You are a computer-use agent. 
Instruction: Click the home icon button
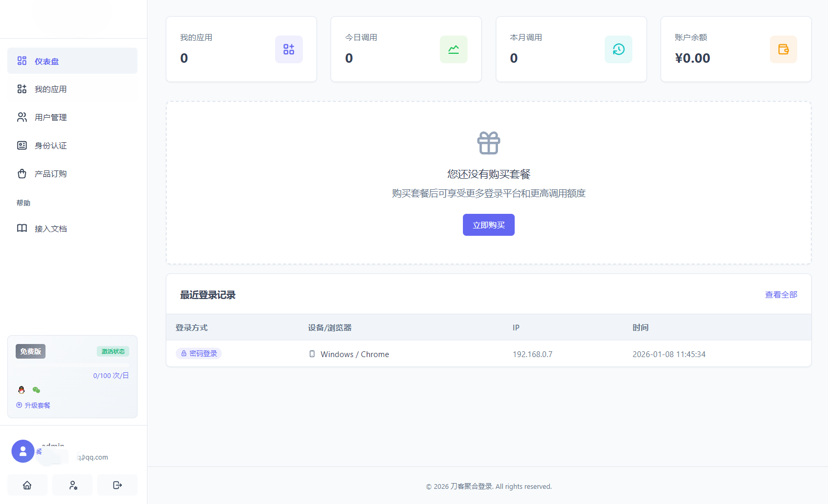click(x=27, y=485)
